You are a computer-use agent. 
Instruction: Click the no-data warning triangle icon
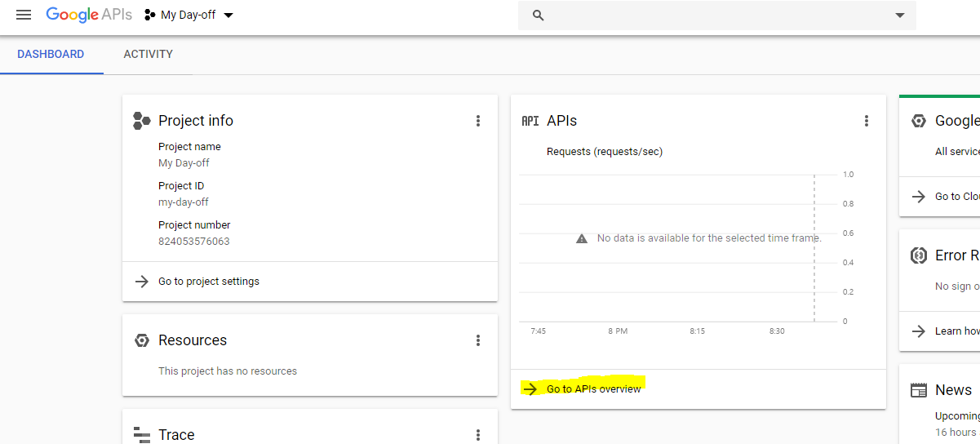click(x=582, y=238)
